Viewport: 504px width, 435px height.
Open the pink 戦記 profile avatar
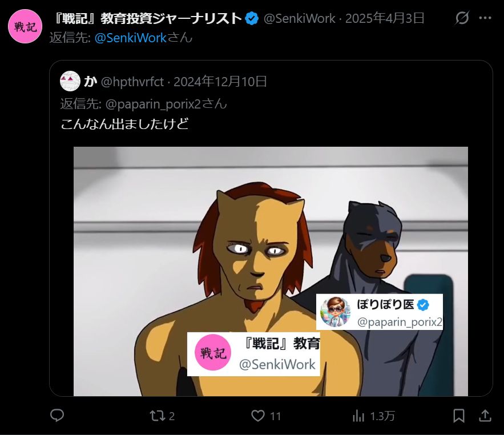(25, 26)
